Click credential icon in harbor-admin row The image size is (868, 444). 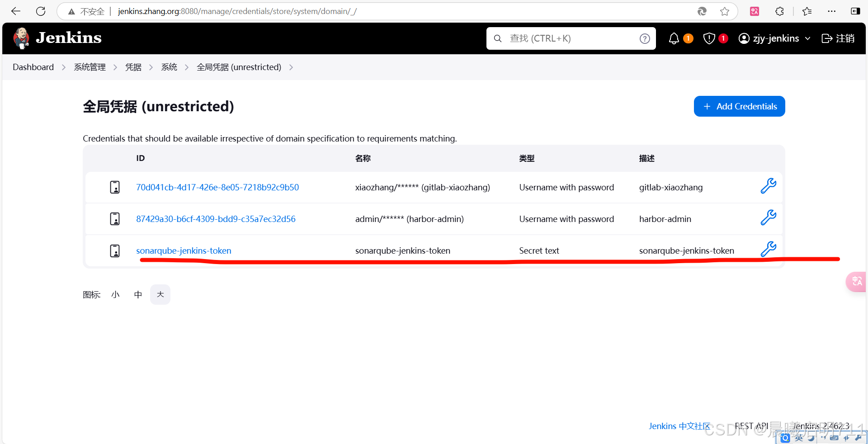(x=115, y=219)
